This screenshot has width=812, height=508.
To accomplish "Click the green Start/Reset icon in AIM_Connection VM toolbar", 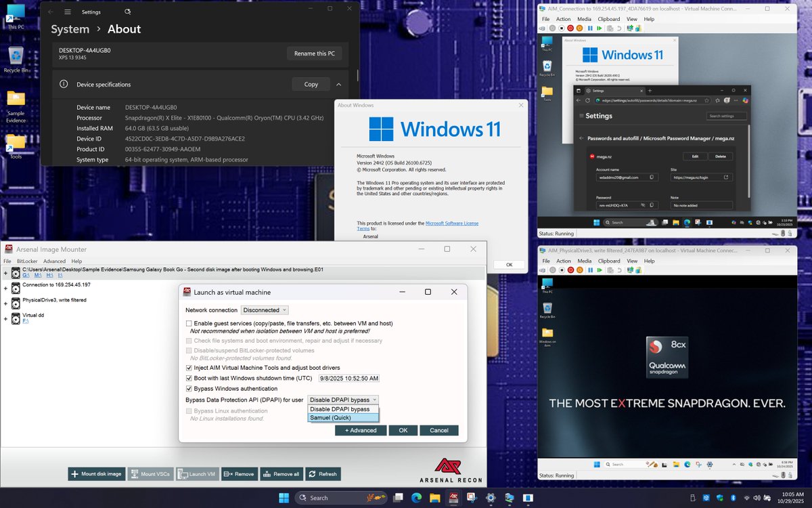I will coord(600,28).
